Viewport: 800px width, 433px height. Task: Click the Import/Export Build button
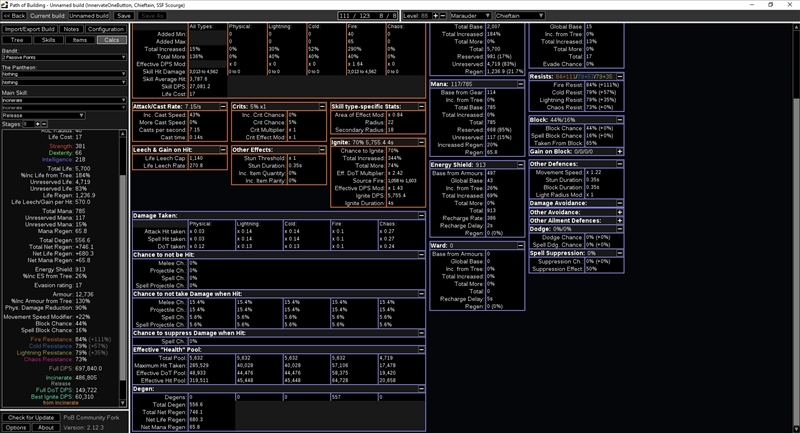pos(29,29)
